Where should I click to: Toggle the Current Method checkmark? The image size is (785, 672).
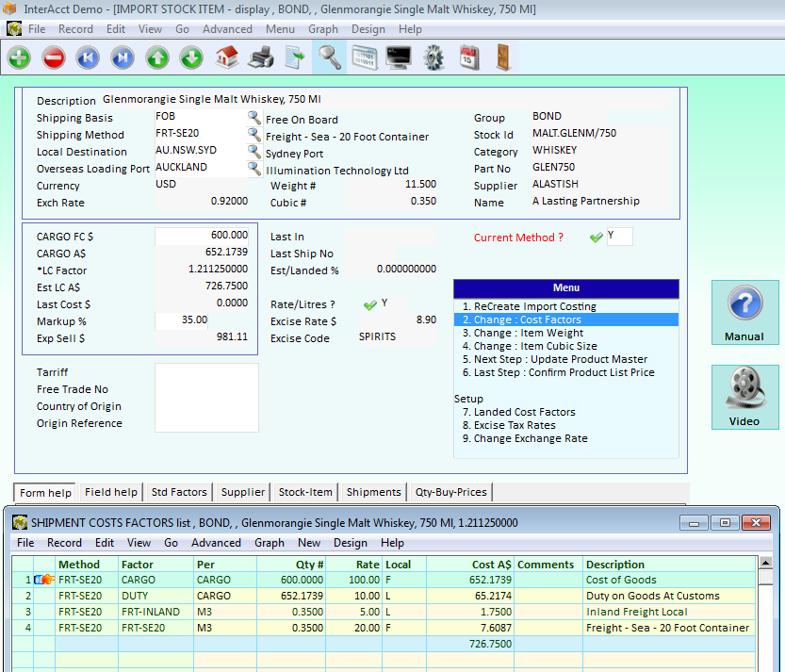(596, 237)
